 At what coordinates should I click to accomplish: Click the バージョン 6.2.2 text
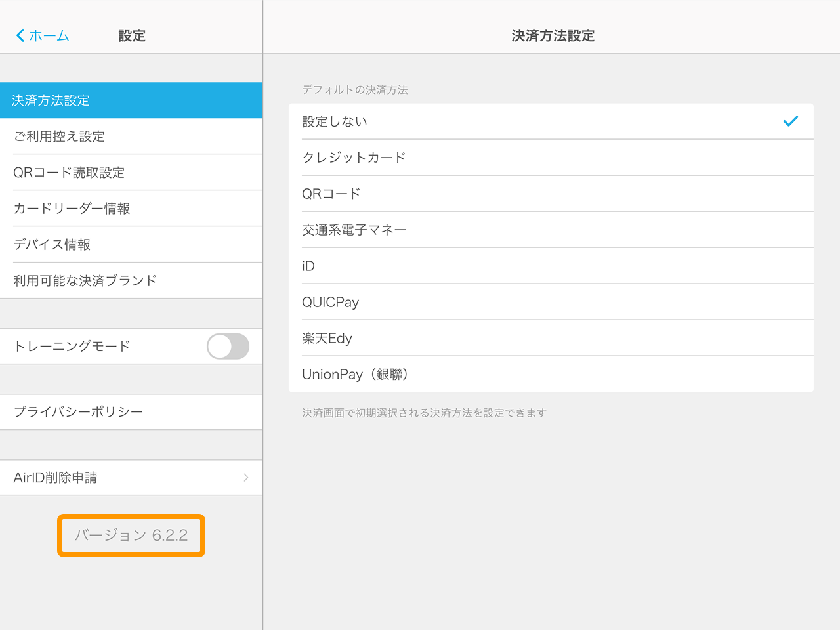(x=131, y=535)
